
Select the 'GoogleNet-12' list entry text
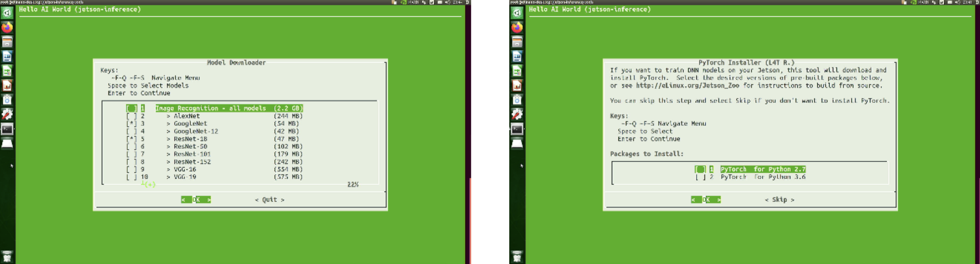196,131
